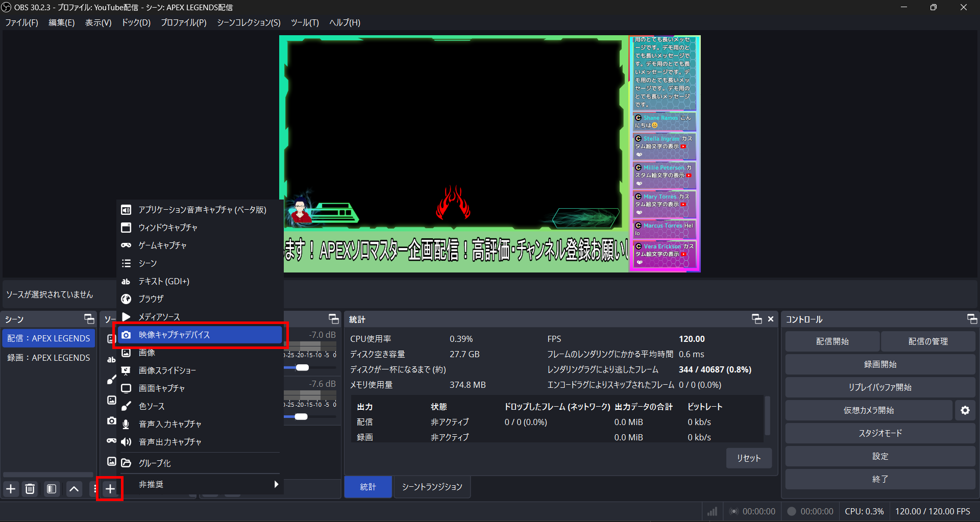This screenshot has width=980, height=522.
Task: Select the 録画：APEX LEGENDS scene
Action: pos(48,357)
